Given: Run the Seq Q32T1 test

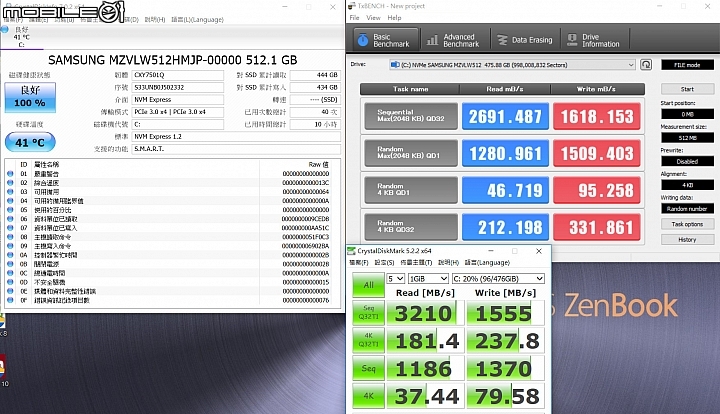Looking at the screenshot, I should point(368,312).
